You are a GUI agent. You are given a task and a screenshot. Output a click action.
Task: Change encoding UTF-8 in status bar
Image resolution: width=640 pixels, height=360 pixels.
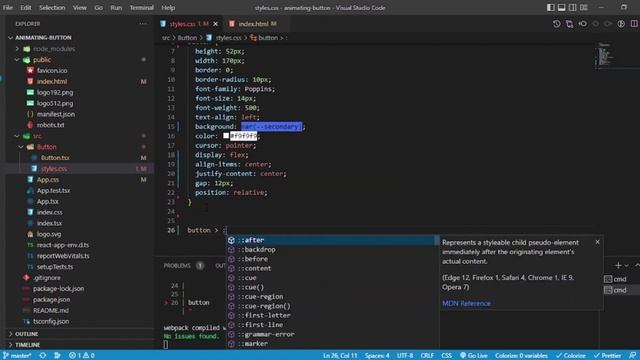tap(405, 356)
